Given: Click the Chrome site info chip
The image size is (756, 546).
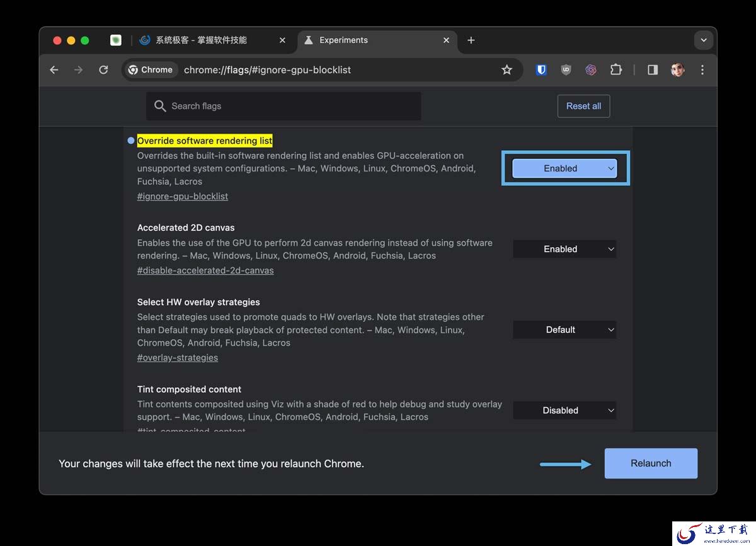Looking at the screenshot, I should (151, 70).
